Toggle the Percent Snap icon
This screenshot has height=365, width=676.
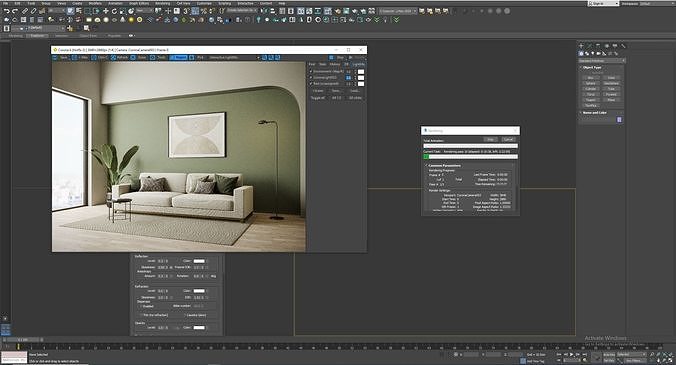[x=203, y=11]
